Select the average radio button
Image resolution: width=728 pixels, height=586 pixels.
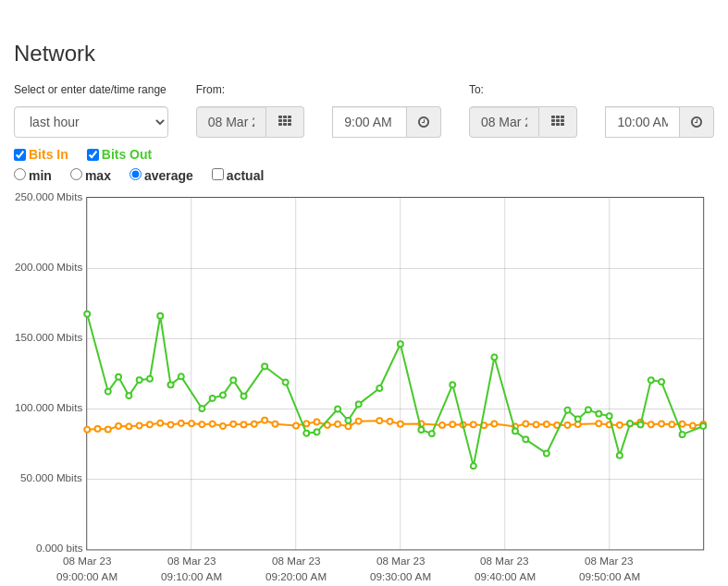click(136, 175)
